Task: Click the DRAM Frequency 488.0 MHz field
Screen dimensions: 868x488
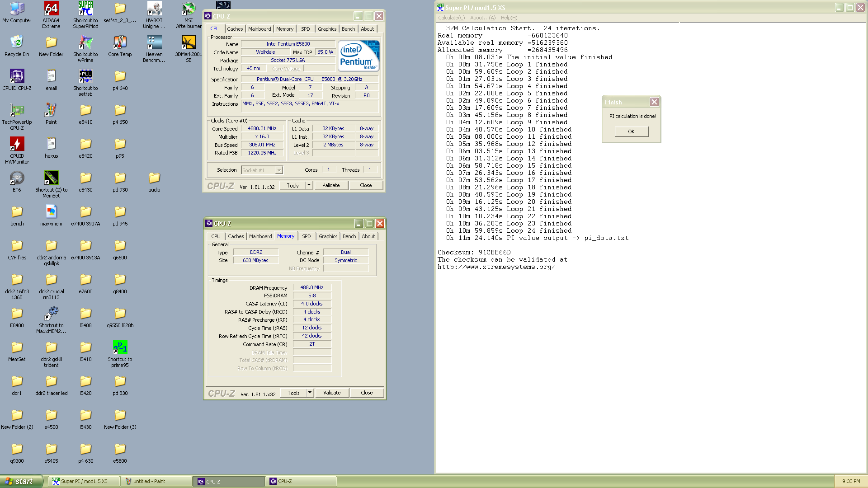Action: (x=312, y=287)
